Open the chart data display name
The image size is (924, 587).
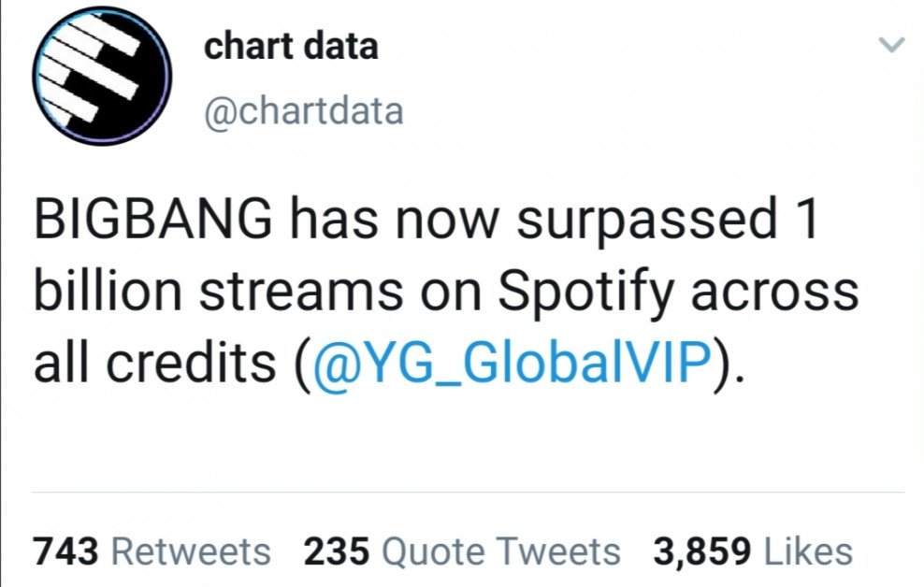[291, 47]
